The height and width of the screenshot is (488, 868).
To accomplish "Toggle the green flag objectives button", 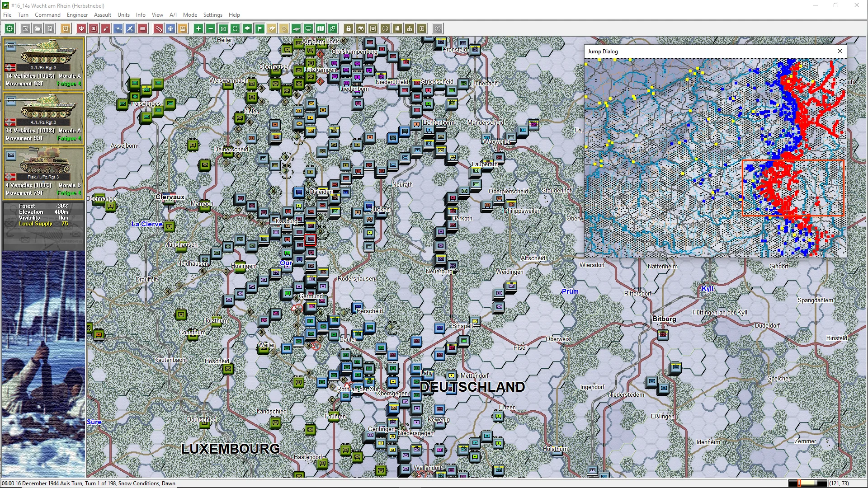I will click(x=259, y=28).
